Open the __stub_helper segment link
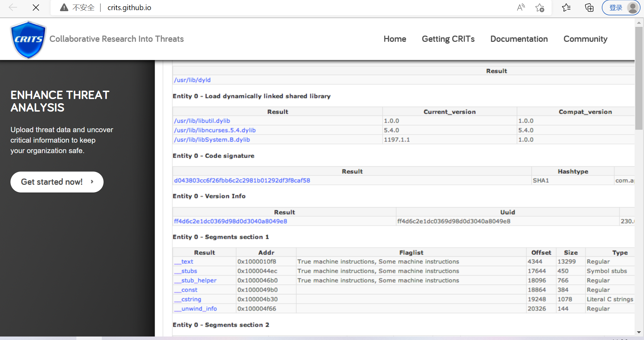The image size is (644, 340). tap(195, 280)
